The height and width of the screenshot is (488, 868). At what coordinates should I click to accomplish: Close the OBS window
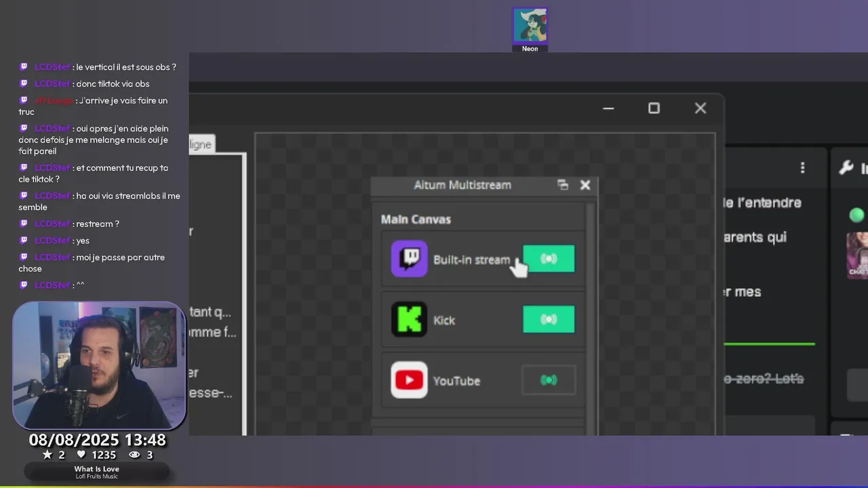pyautogui.click(x=701, y=108)
